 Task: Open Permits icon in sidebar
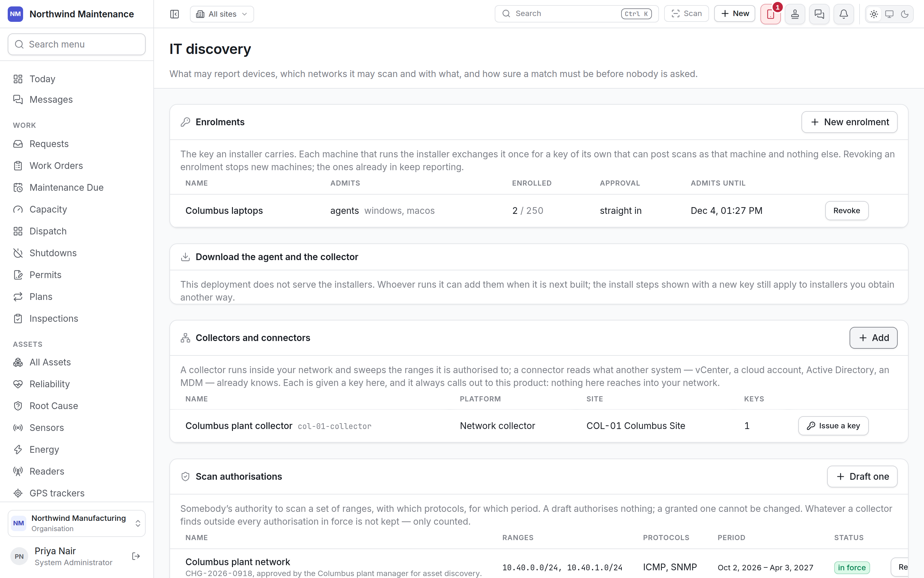click(x=18, y=275)
